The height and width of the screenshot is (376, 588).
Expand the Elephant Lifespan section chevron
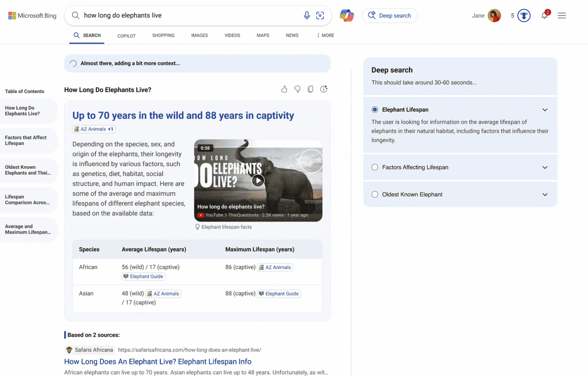pyautogui.click(x=545, y=110)
